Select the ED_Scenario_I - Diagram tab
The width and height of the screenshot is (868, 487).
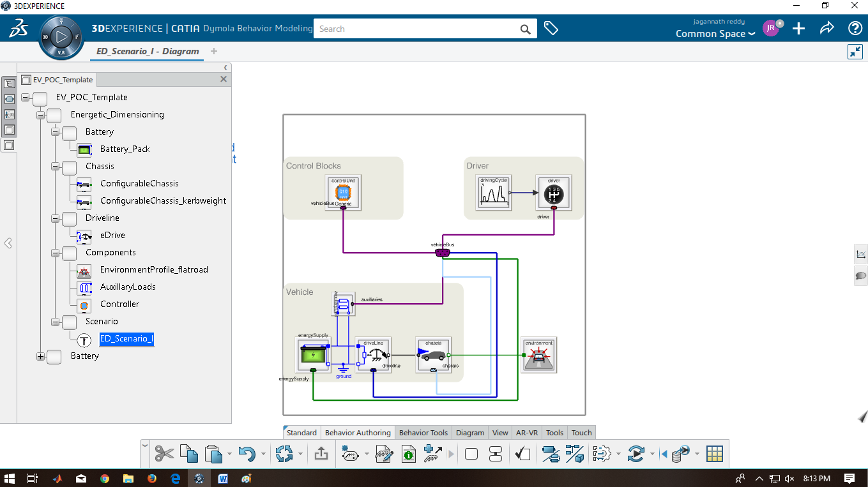(x=148, y=51)
